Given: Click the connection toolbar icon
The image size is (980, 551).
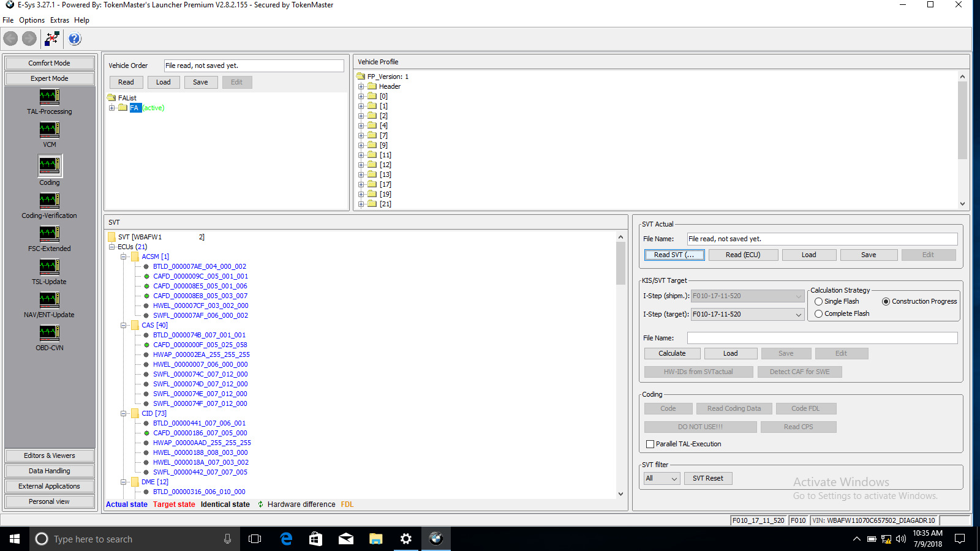Looking at the screenshot, I should (x=52, y=39).
